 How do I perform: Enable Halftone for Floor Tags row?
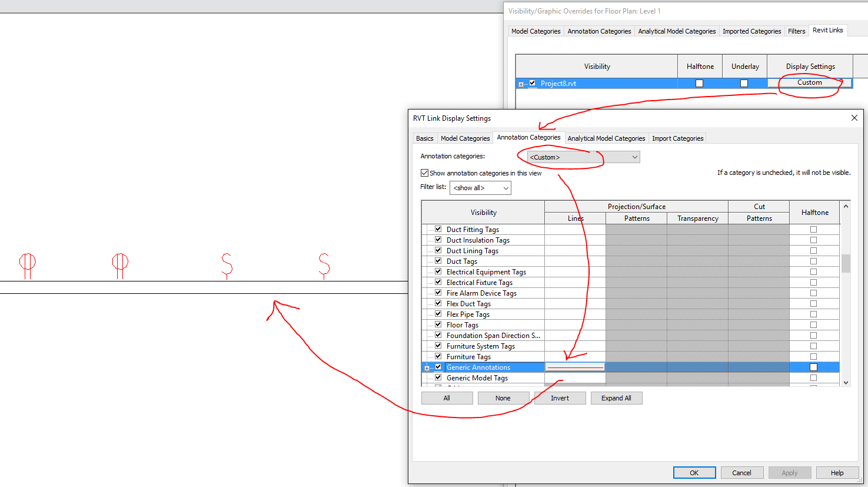tap(813, 324)
